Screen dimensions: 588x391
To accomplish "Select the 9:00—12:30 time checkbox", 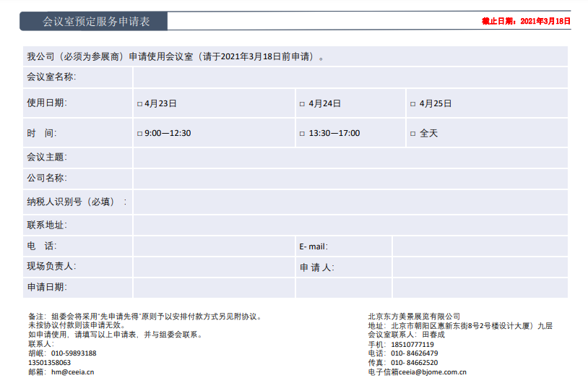I will click(139, 134).
